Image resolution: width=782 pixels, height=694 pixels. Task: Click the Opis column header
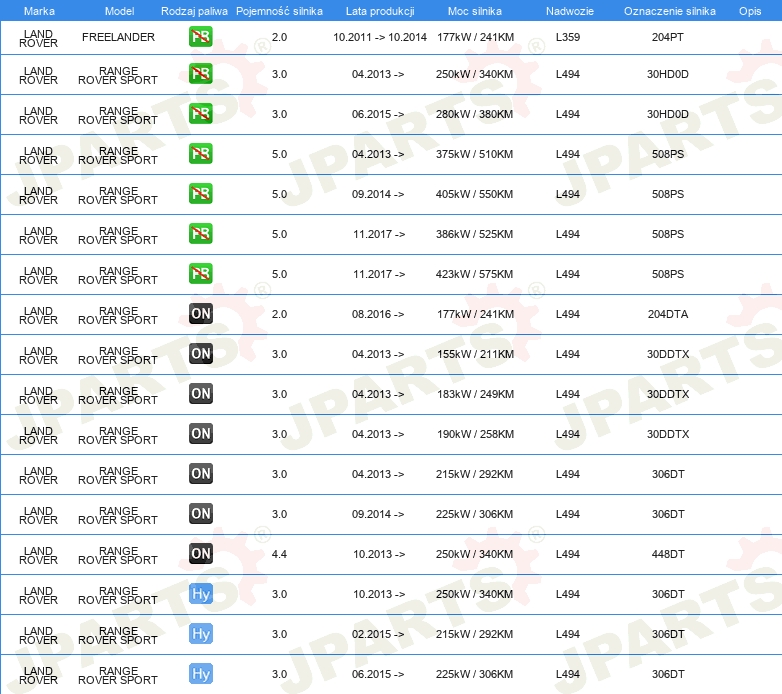[750, 11]
